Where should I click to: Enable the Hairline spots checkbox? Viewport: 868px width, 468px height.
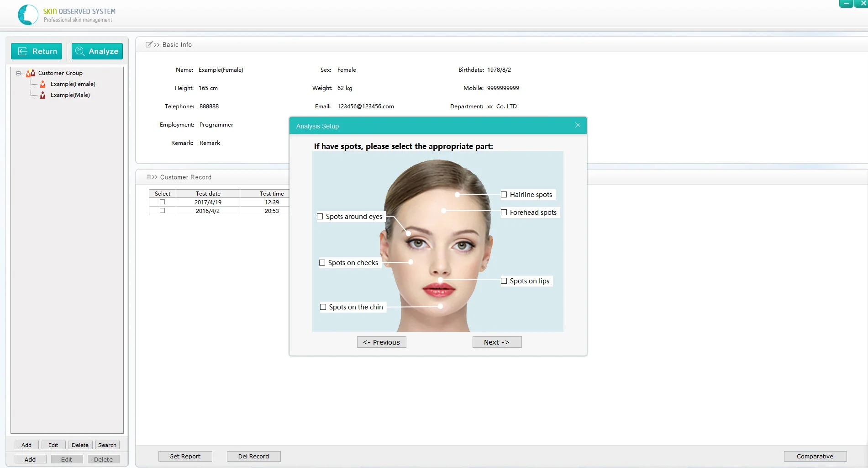click(x=504, y=195)
